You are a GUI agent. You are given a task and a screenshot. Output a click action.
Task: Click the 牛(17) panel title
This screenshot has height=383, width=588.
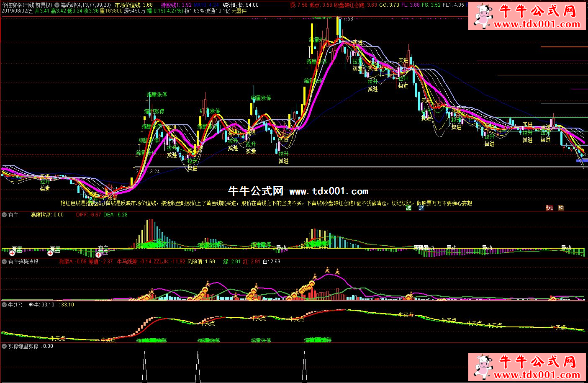(15, 305)
